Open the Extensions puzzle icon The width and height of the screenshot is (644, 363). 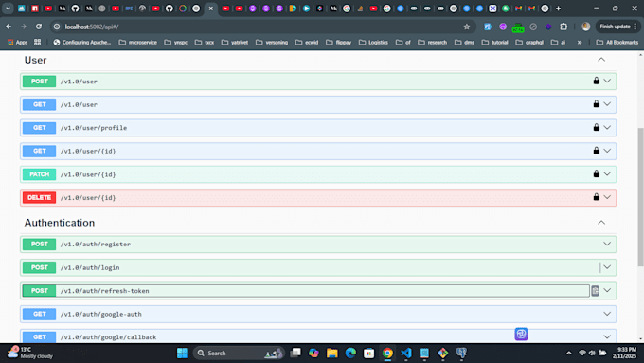563,27
